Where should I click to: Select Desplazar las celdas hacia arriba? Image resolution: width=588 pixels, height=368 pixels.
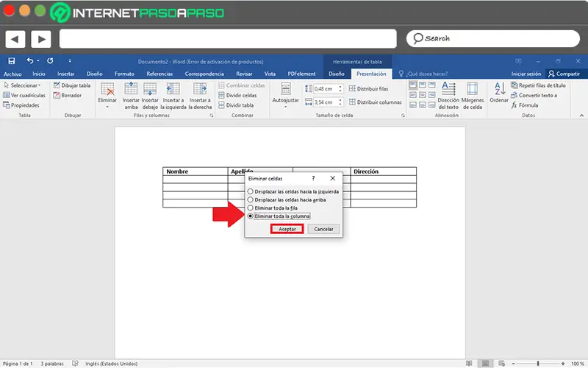click(287, 199)
